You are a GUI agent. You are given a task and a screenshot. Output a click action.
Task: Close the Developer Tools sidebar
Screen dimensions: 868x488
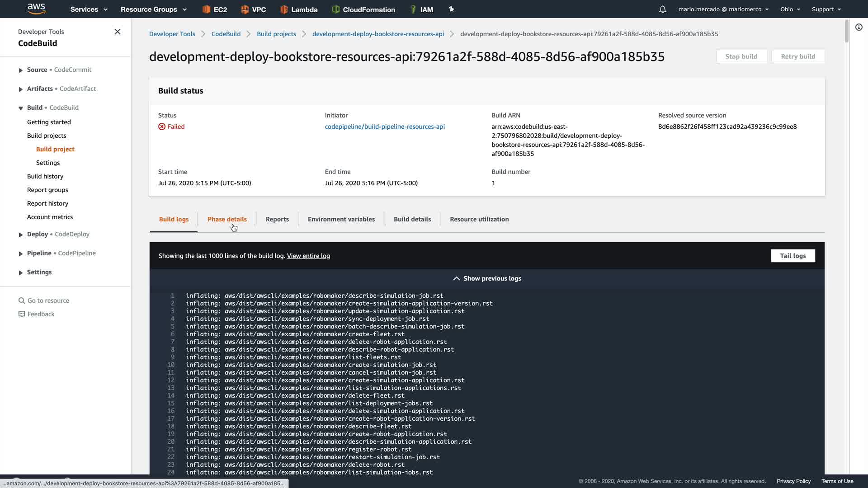coord(118,32)
